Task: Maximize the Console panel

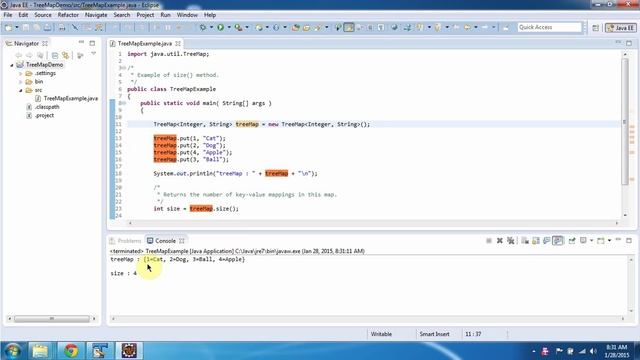Action: 629,240
